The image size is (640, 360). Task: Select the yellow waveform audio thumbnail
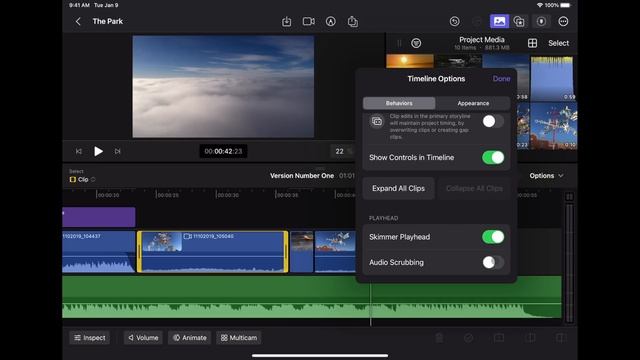(552, 78)
